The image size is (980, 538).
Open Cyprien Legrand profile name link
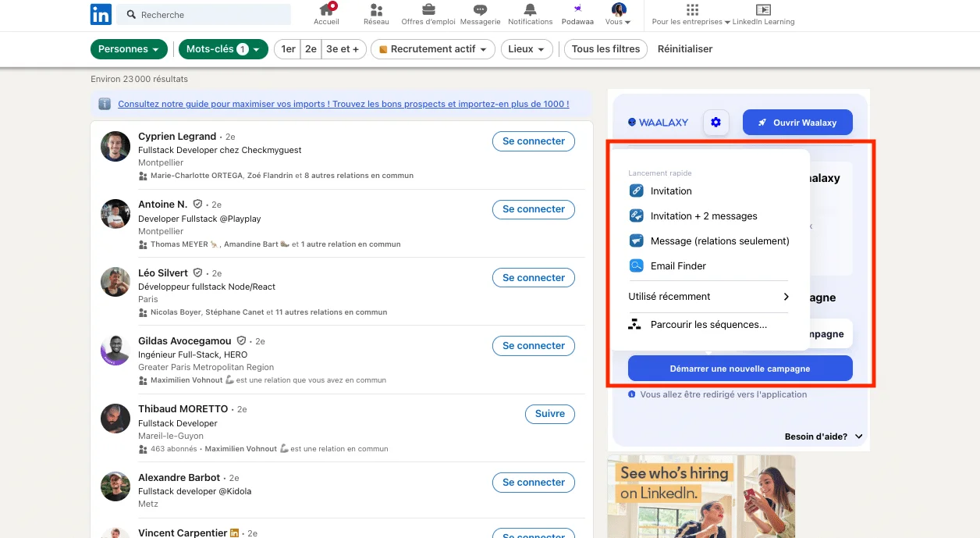177,136
